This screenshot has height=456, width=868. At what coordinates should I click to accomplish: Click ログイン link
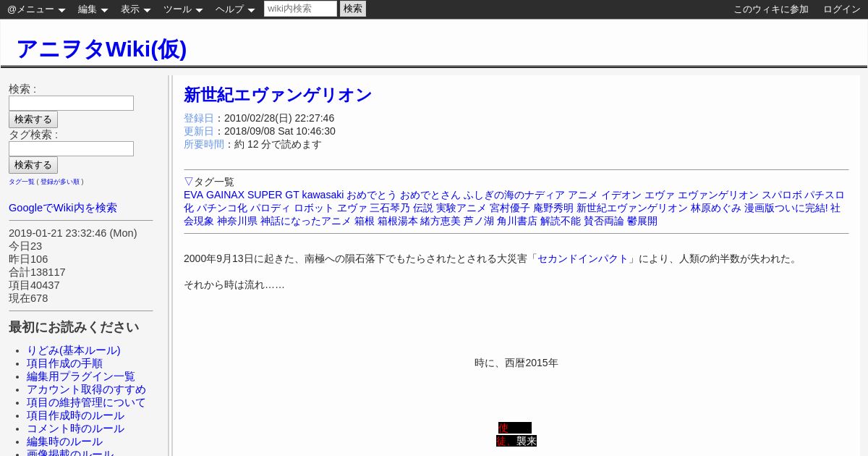pyautogui.click(x=842, y=9)
